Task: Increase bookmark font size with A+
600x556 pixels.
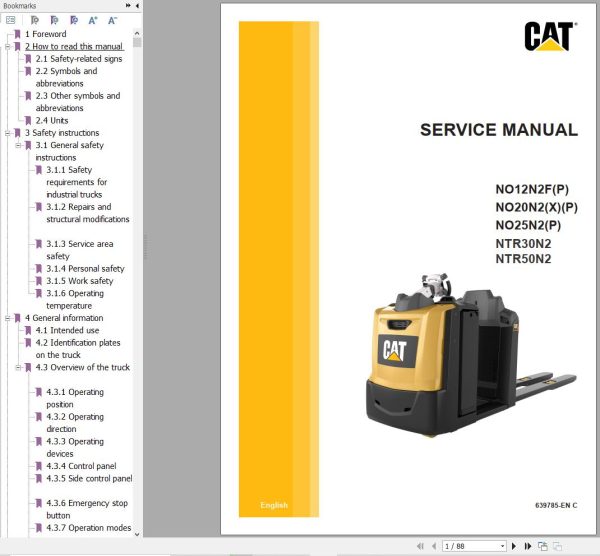Action: [93, 20]
